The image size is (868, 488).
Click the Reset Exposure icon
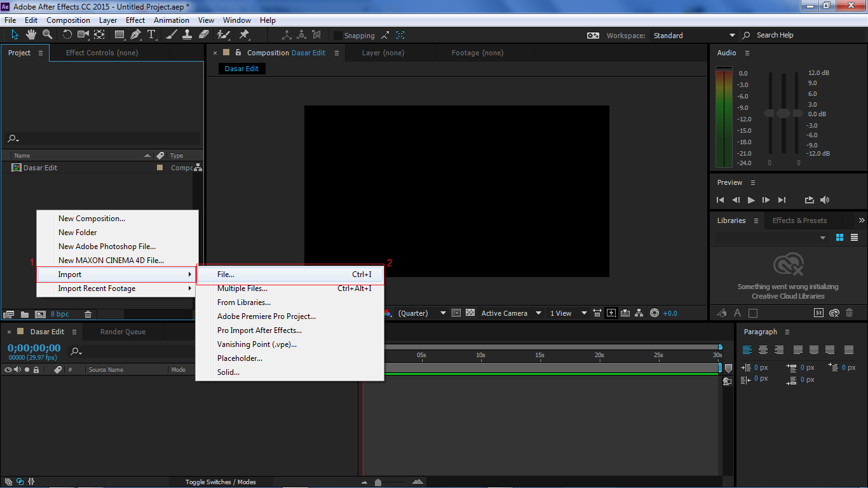[654, 313]
